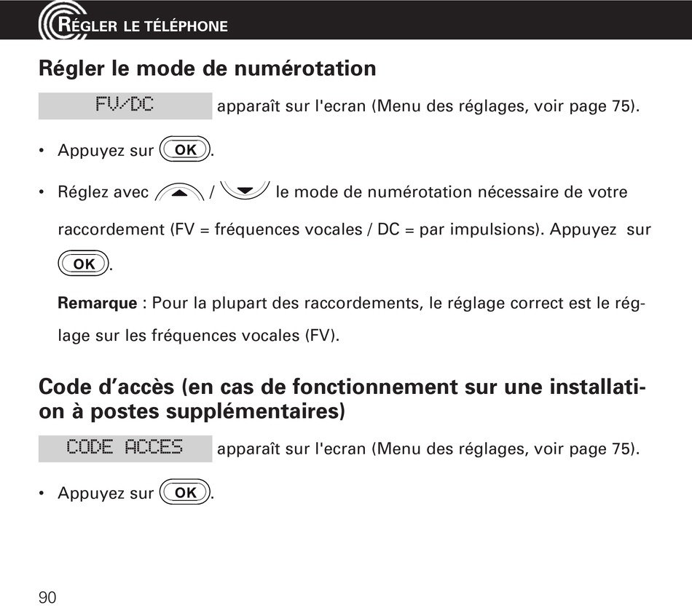This screenshot has width=692, height=616.
Task: Click the heading Régler le mode de numérotation
Action: [208, 68]
